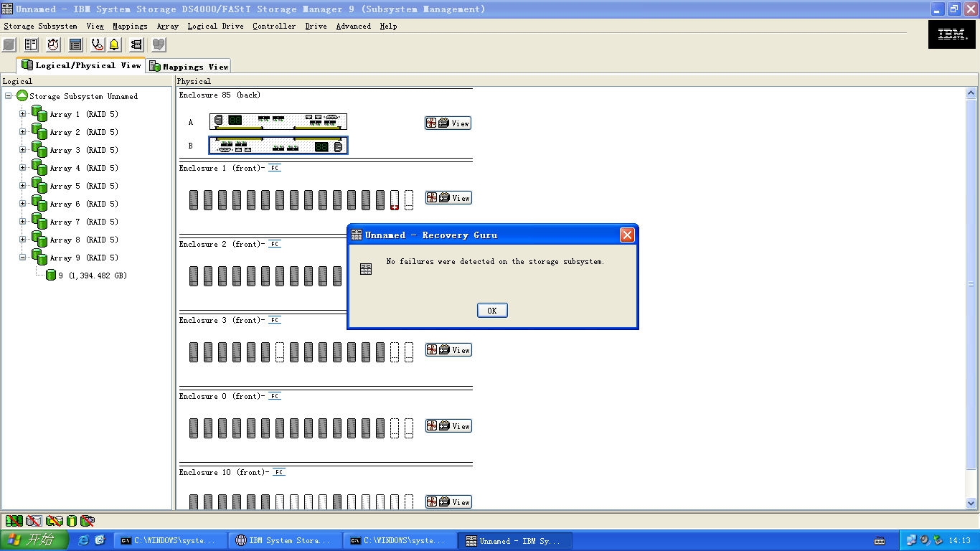Click second status bar crossed cylinder icon
Viewport: 980px width, 551px height.
(33, 521)
